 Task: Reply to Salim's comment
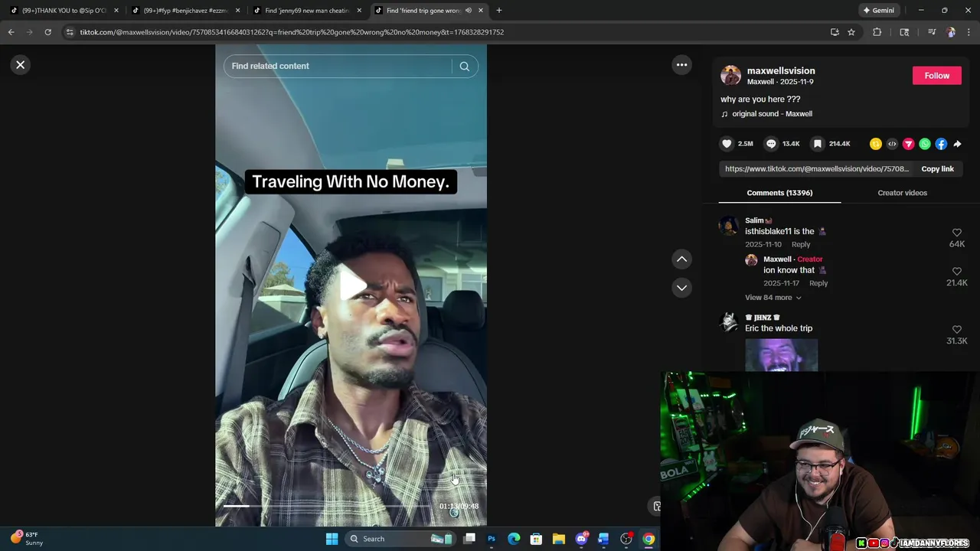coord(801,245)
